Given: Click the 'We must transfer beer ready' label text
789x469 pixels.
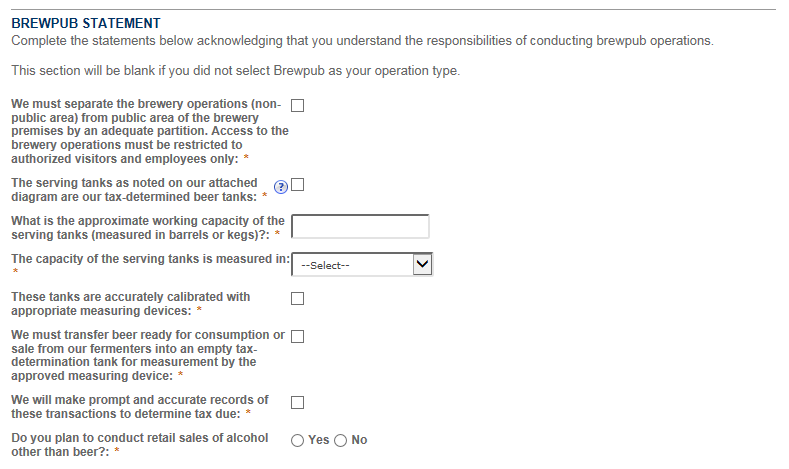Looking at the screenshot, I should pyautogui.click(x=147, y=355).
